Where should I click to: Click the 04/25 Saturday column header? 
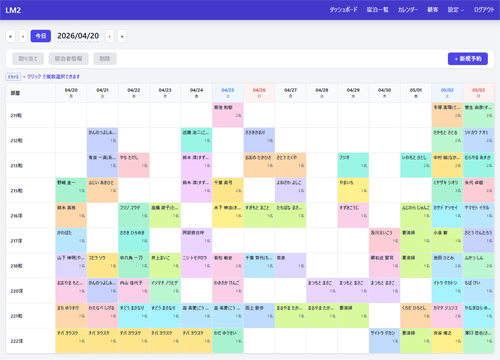click(228, 93)
